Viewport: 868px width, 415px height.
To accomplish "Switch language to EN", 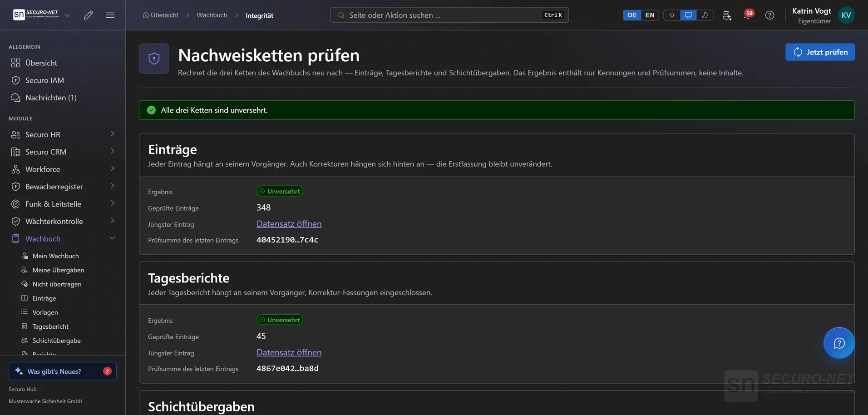I will pyautogui.click(x=650, y=15).
